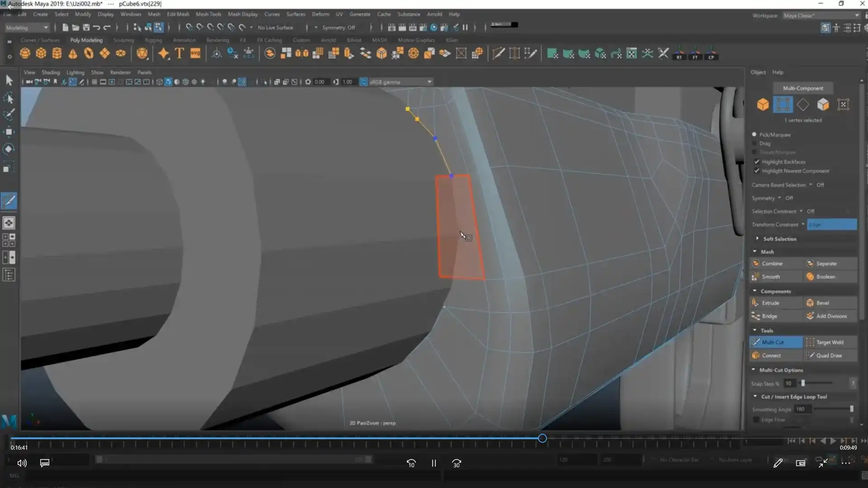Toggle Highlight Backfaces checkbox

[x=757, y=162]
